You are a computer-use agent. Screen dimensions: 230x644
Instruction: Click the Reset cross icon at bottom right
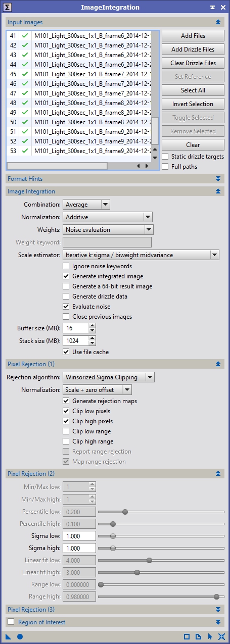click(221, 636)
